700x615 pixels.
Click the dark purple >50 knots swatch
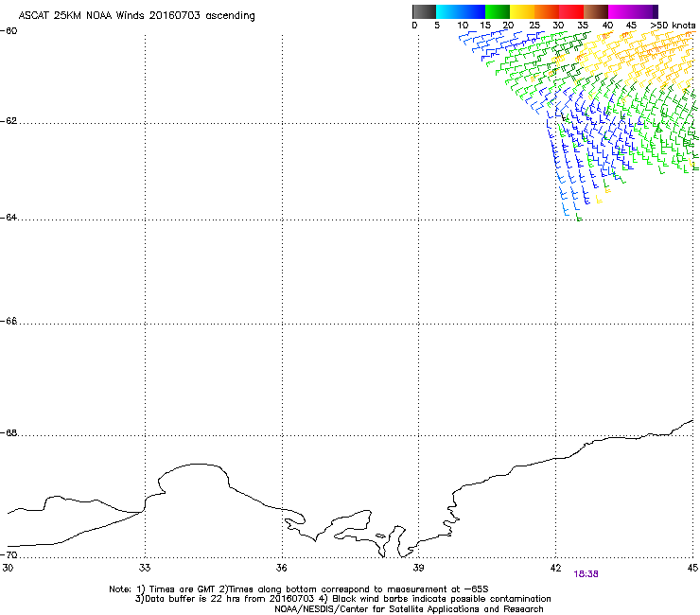coord(656,11)
